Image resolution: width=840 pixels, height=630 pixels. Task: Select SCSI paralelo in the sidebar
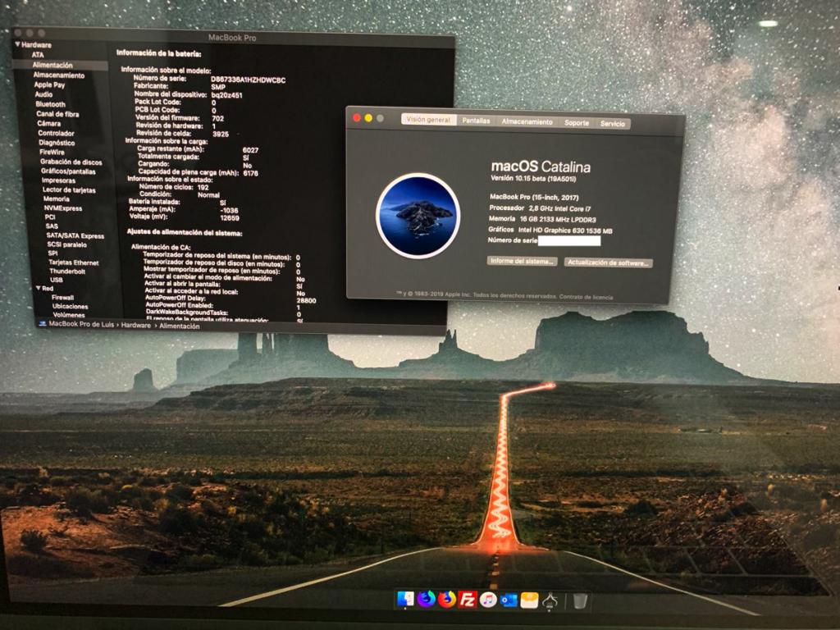point(67,244)
